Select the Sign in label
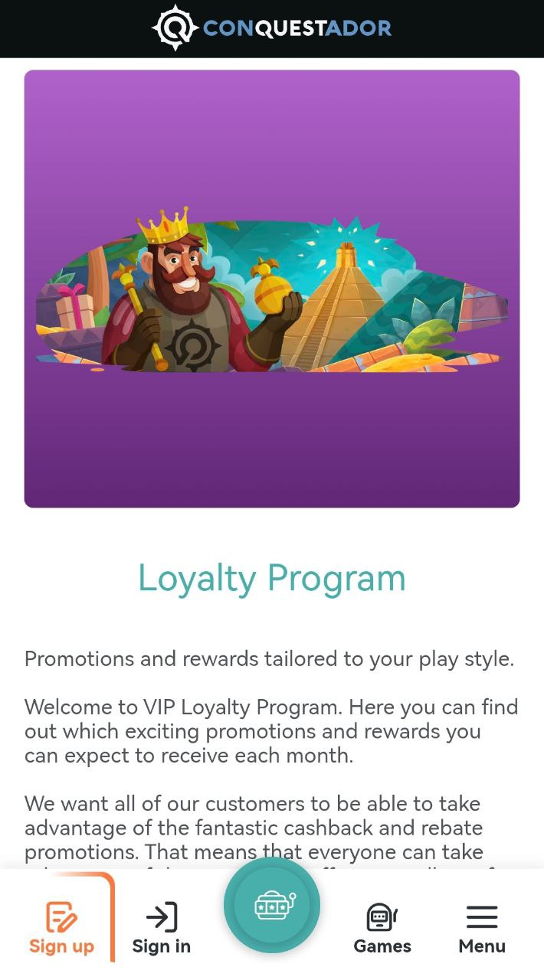This screenshot has height=980, width=544. (x=161, y=946)
